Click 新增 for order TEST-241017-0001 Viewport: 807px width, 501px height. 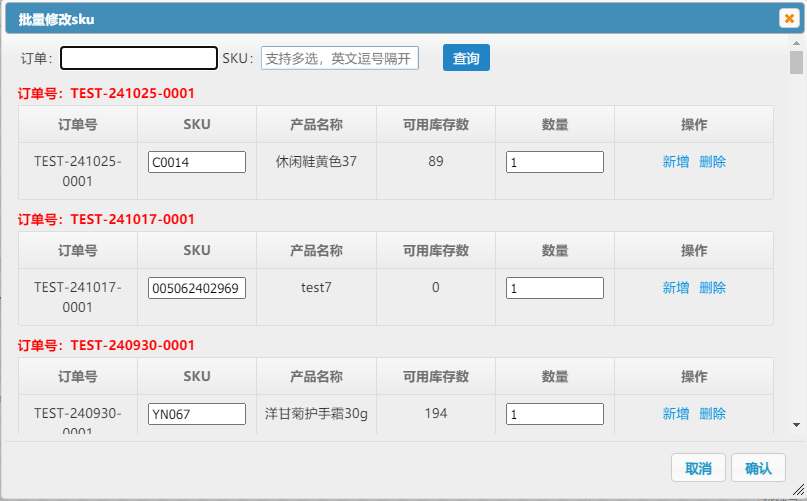click(x=676, y=288)
